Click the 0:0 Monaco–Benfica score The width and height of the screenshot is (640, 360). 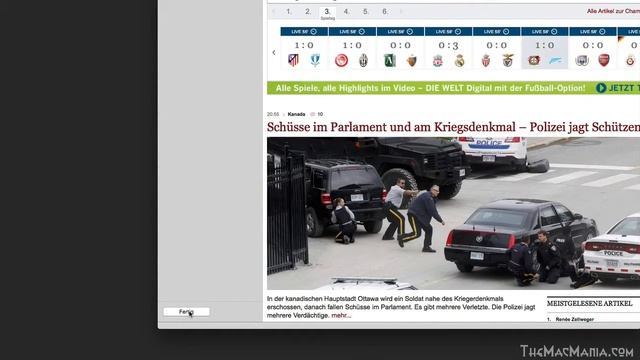coord(497,45)
